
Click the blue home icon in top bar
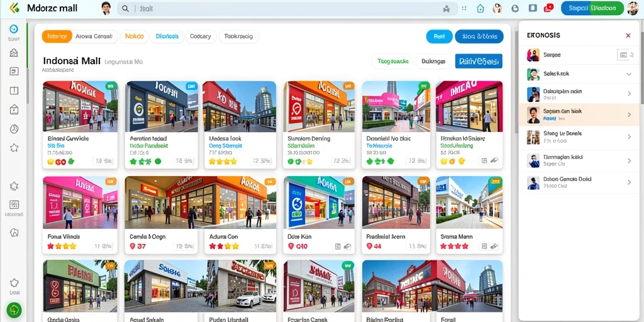coord(480,8)
